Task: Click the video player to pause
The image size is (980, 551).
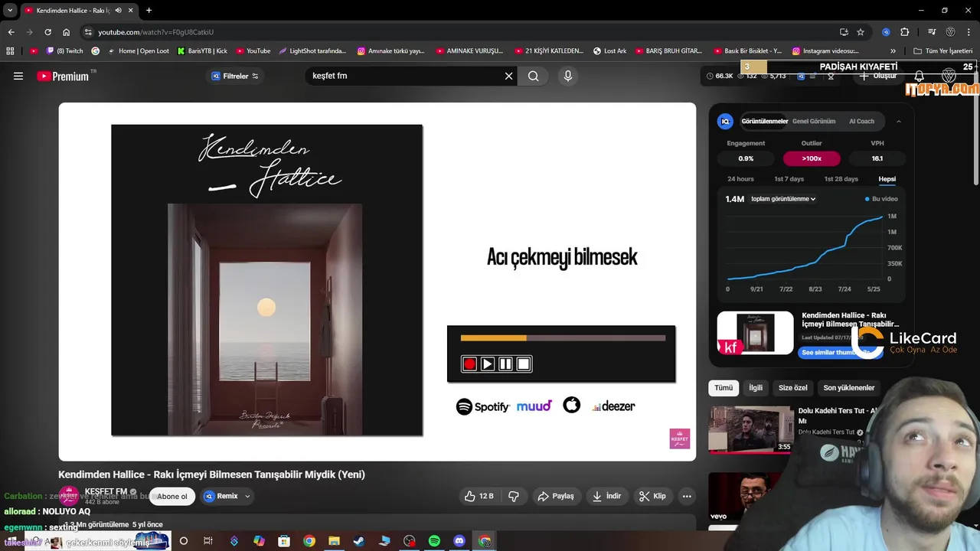Action: (377, 282)
